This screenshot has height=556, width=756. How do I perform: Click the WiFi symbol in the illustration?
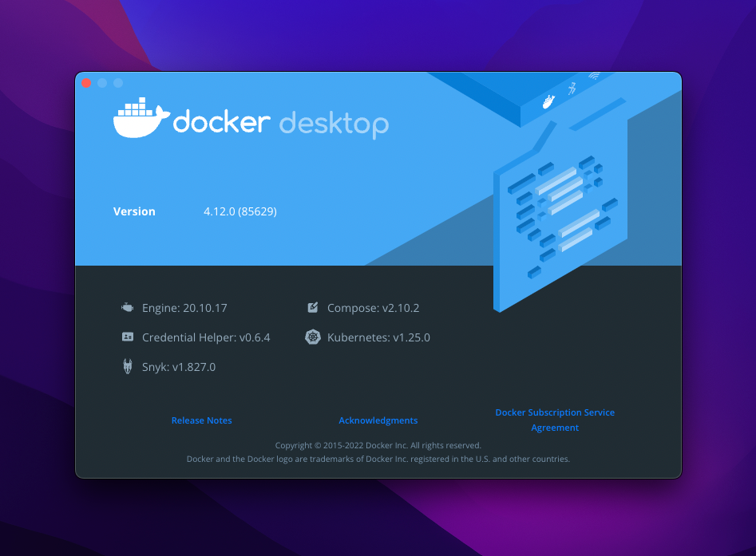point(593,75)
